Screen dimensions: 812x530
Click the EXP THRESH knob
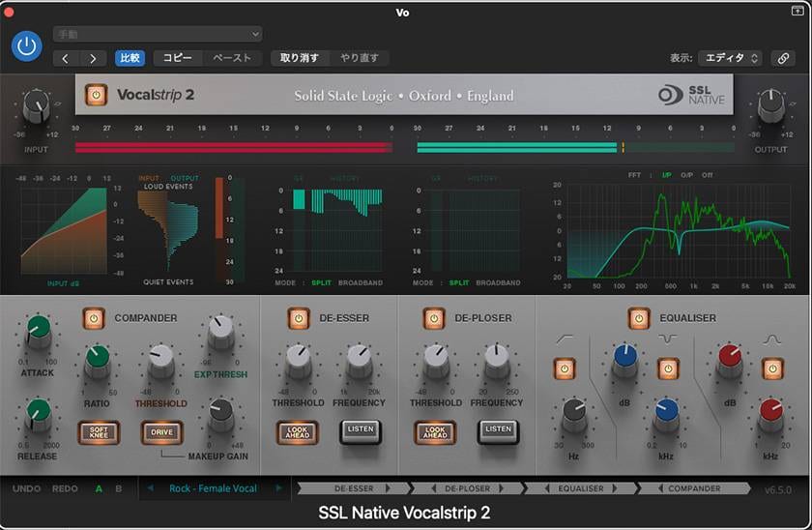tap(220, 332)
